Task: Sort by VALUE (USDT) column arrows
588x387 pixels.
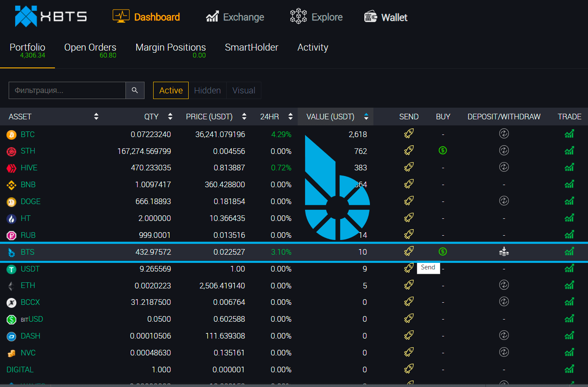Action: 366,116
